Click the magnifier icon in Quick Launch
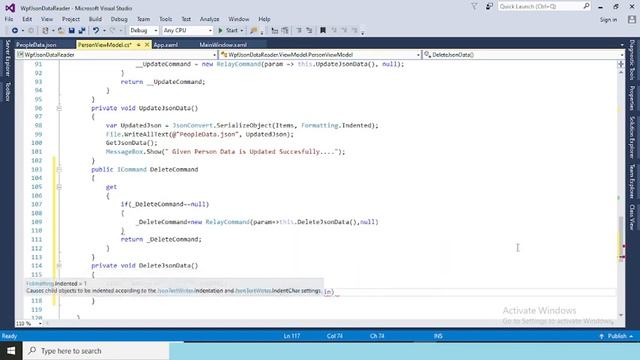Viewport: 640px width, 360px height. (x=586, y=6)
